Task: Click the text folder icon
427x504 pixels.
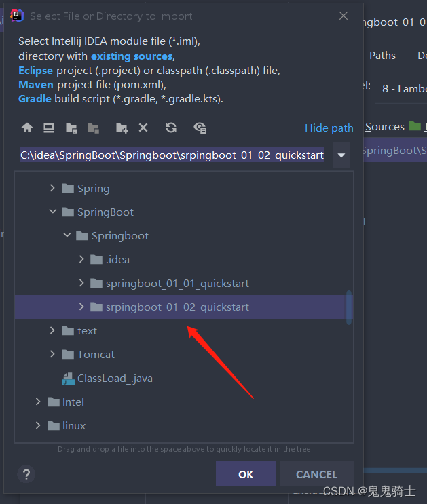Action: click(x=68, y=331)
